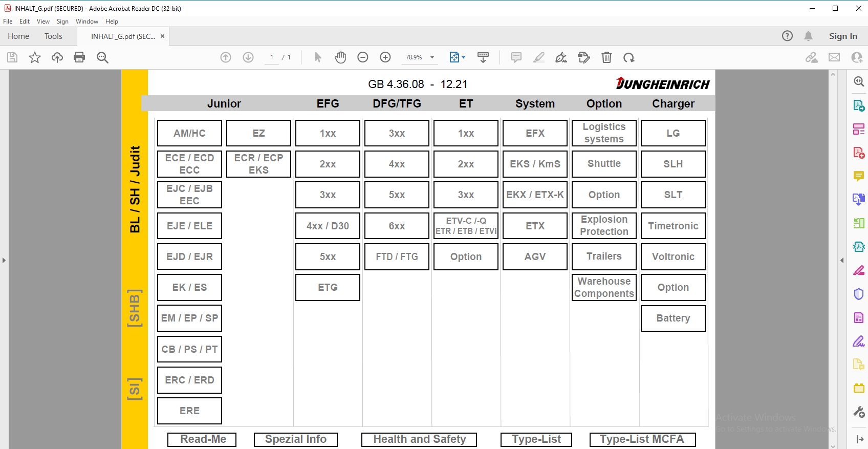Open the Warehouse Components box
This screenshot has width=868, height=449.
pos(604,287)
